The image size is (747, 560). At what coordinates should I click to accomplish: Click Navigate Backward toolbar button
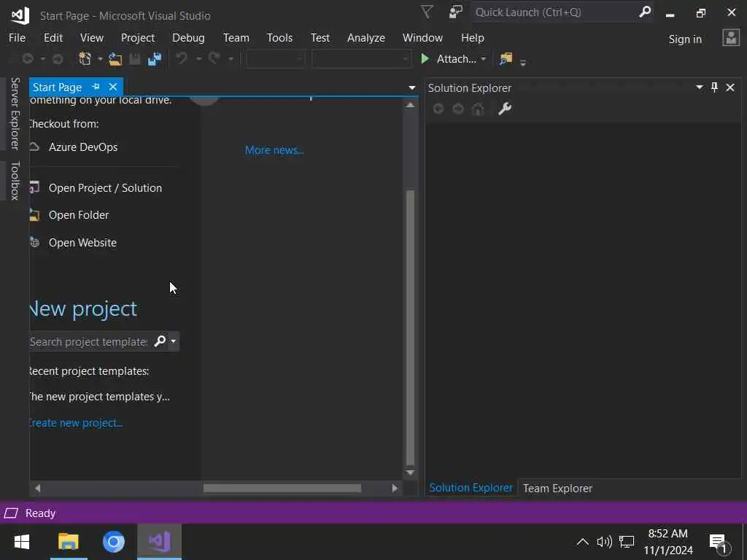[x=28, y=59]
